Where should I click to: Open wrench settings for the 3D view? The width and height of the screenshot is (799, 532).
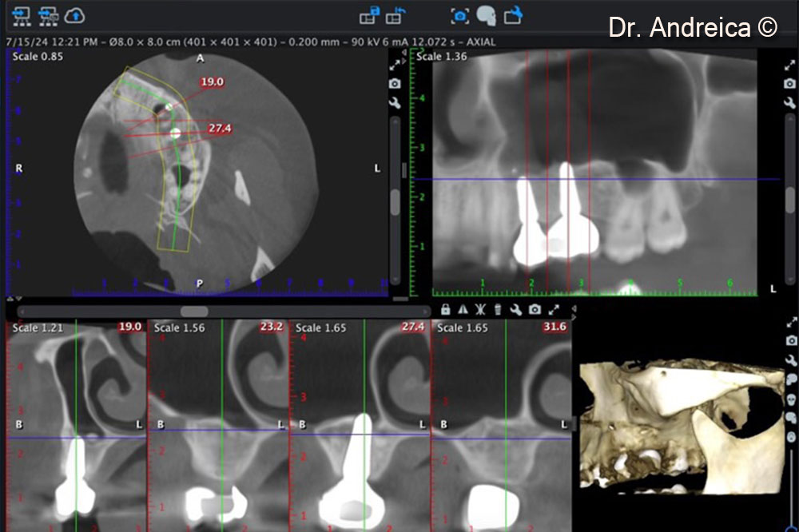[x=791, y=361]
